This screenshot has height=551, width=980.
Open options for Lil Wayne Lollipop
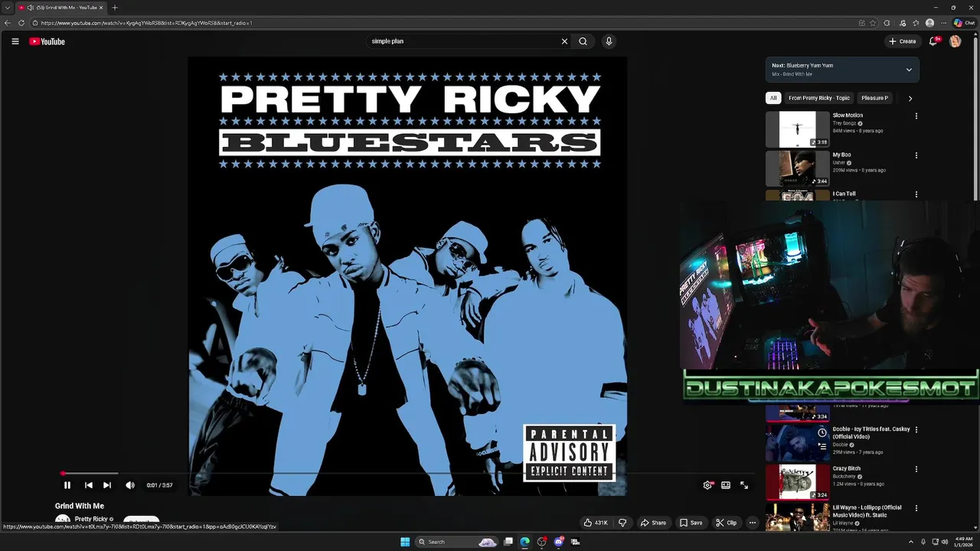pos(916,508)
